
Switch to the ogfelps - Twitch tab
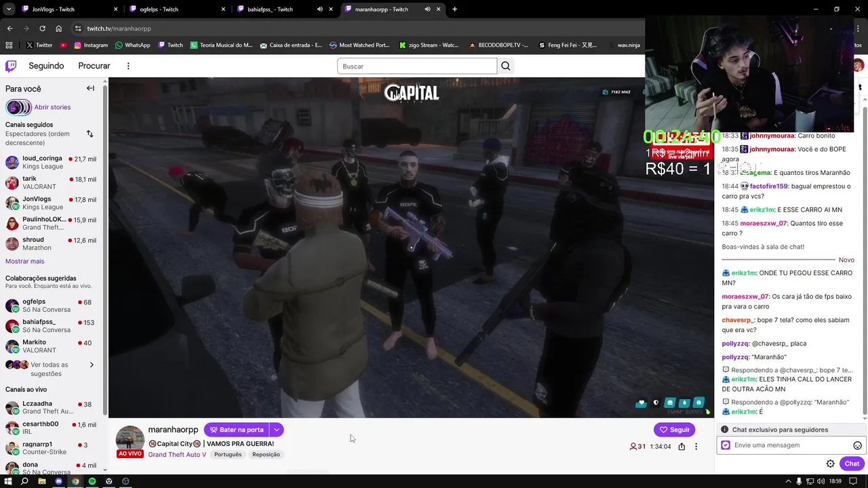(x=176, y=9)
